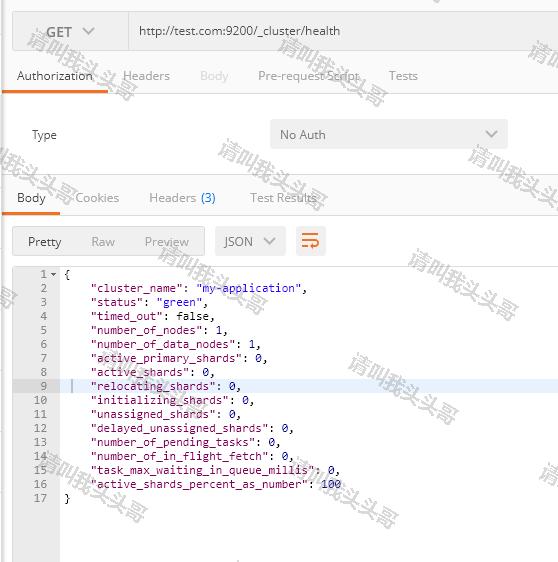Click the "active_shards" key on line 8
Screen dimensions: 558x562
[x=140, y=372]
